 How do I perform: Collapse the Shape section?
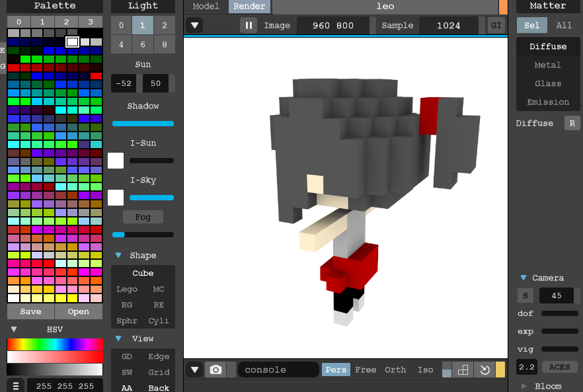pyautogui.click(x=118, y=255)
